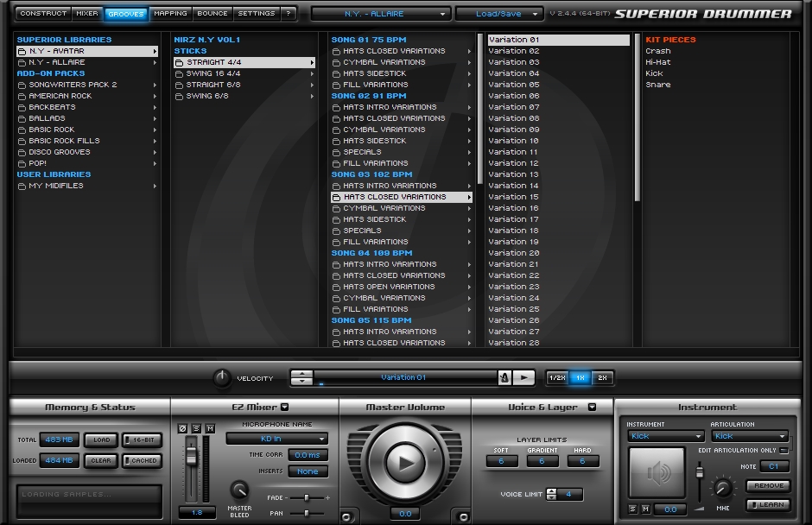This screenshot has width=812, height=525.
Task: Click the Inserts None field
Action: click(x=308, y=471)
